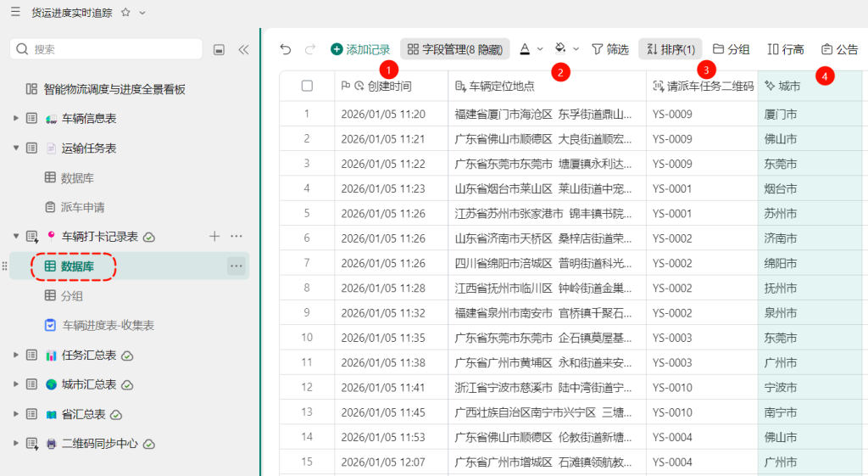Click cell 2026/01/05 11:41

pyautogui.click(x=392, y=388)
